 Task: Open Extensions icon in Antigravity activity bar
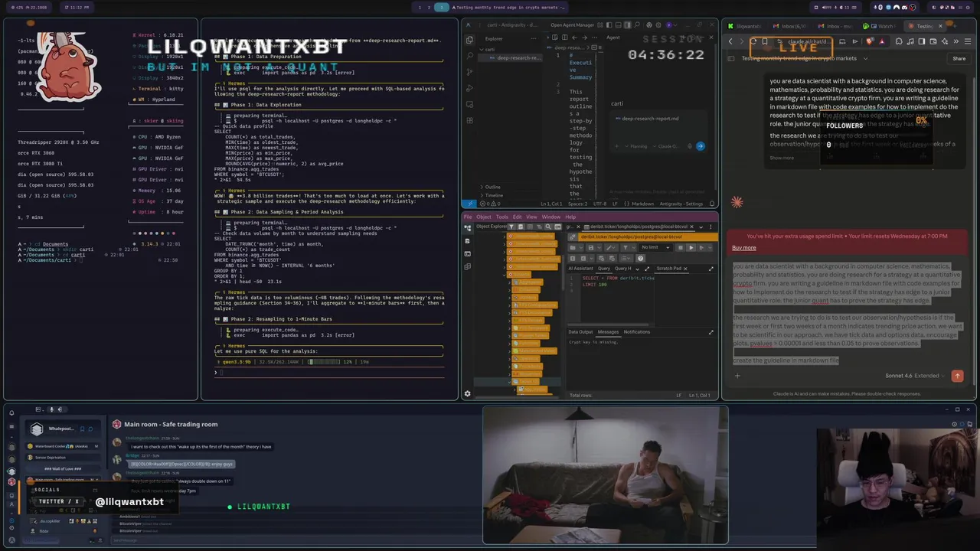click(469, 120)
